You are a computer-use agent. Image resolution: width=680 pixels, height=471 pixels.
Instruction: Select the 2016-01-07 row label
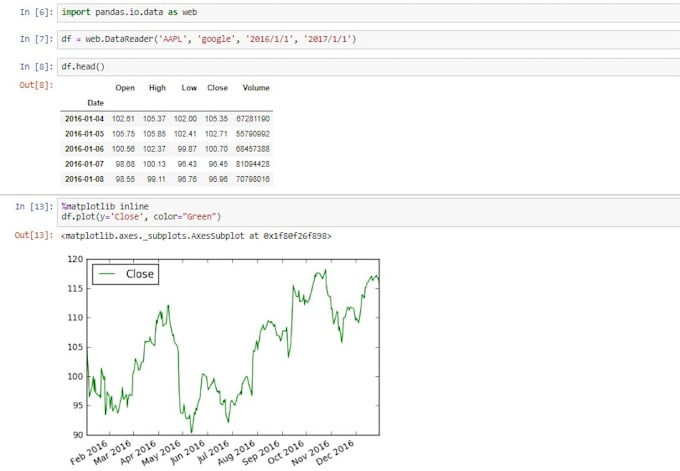(85, 164)
